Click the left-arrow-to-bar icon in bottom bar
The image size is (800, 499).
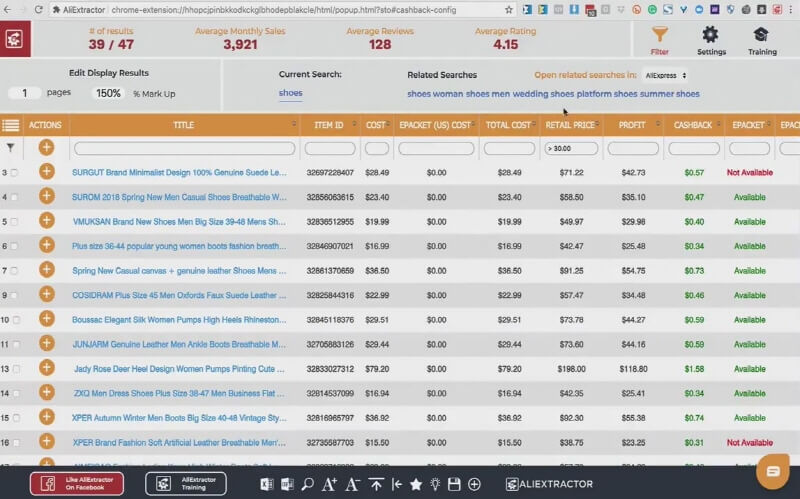[x=396, y=484]
